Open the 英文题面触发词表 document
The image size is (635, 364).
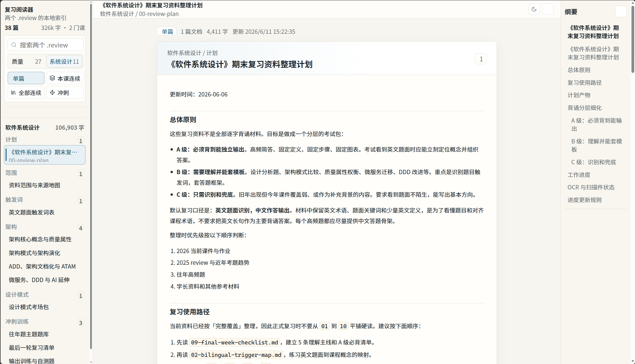[32, 212]
